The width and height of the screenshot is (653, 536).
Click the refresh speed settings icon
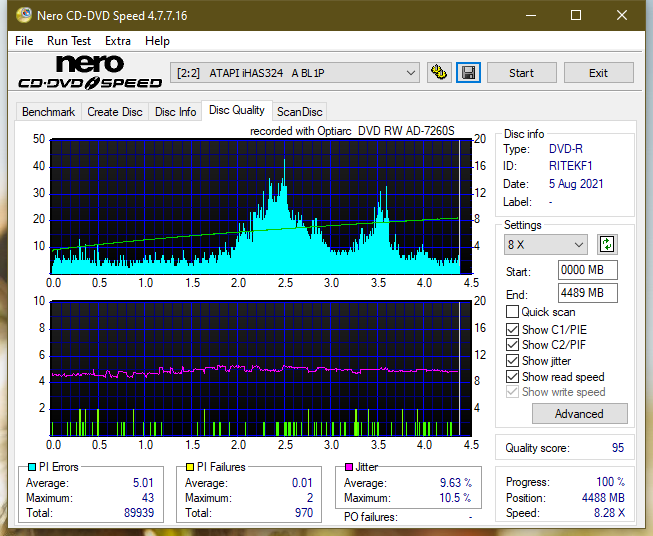pyautogui.click(x=607, y=244)
